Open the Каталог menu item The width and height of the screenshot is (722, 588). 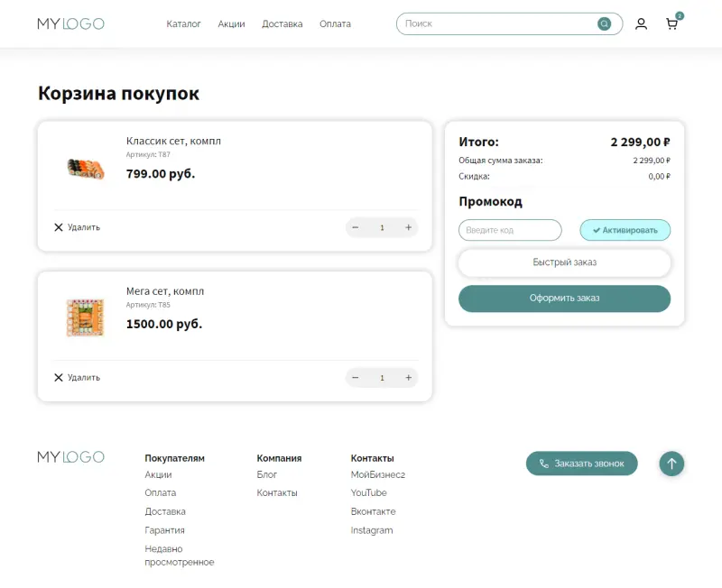tap(184, 24)
